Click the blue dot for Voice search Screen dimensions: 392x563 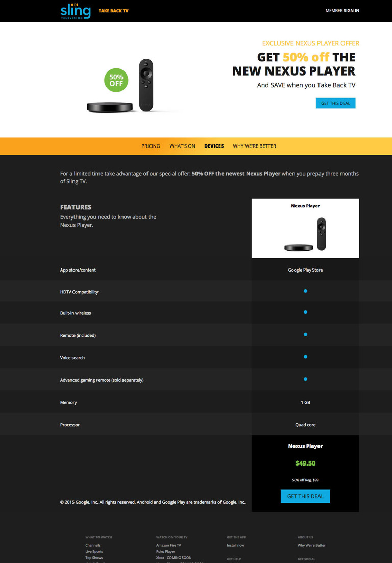[x=306, y=357]
